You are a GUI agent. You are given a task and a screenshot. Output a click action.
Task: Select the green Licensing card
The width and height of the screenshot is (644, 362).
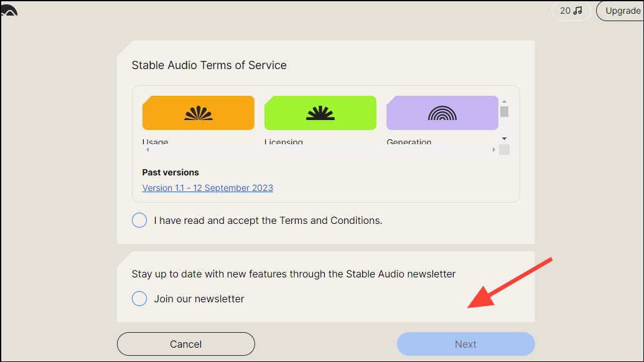(320, 113)
